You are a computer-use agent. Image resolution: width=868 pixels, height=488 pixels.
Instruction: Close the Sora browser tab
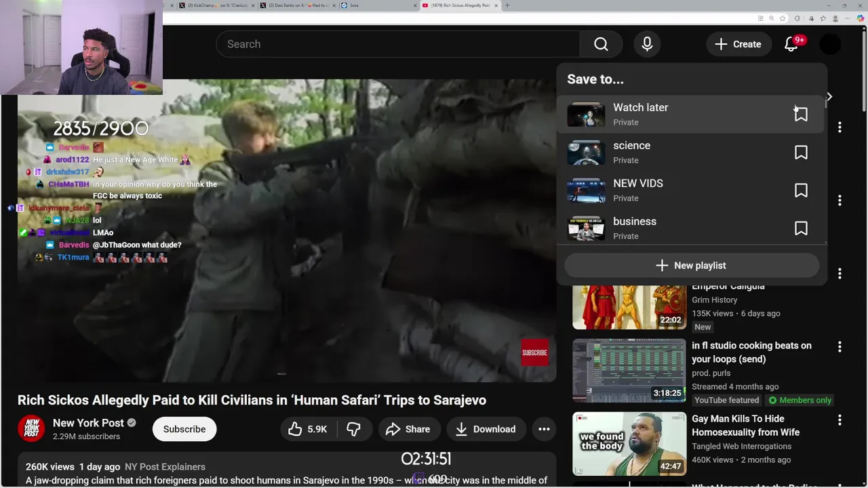point(414,5)
